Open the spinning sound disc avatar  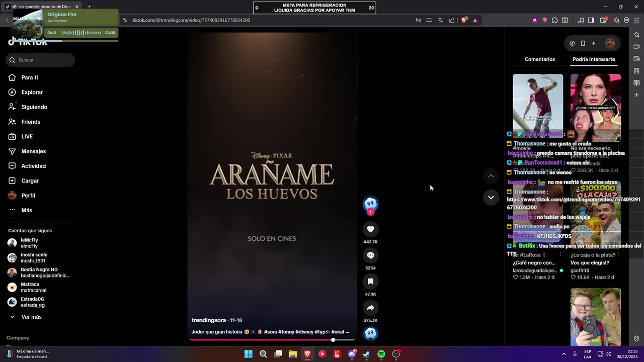[x=370, y=333]
